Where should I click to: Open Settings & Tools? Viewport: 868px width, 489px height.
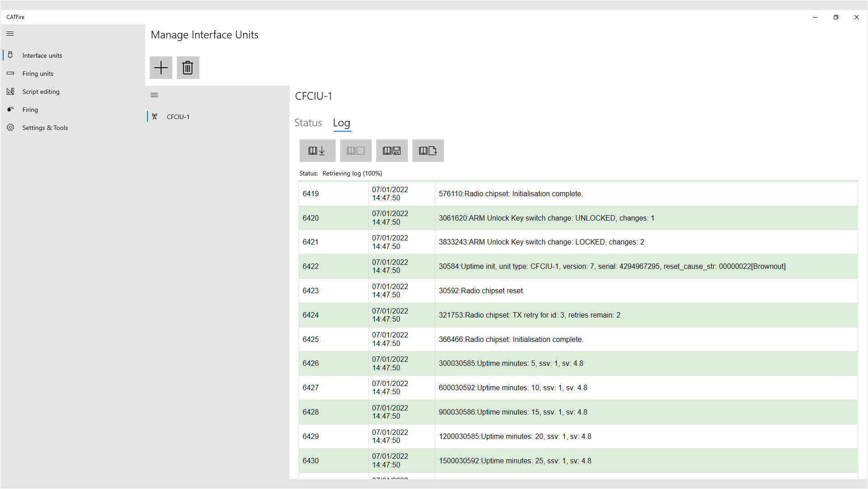coord(45,128)
